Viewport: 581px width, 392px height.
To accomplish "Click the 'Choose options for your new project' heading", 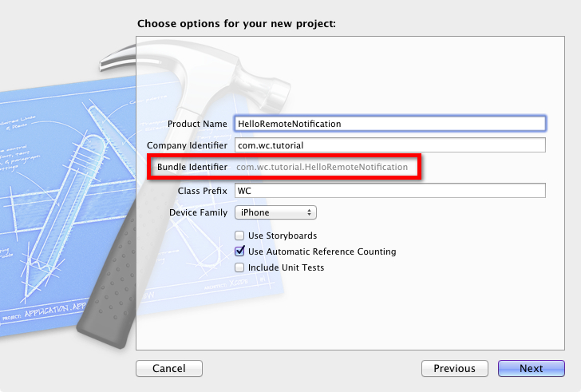I will tap(236, 24).
